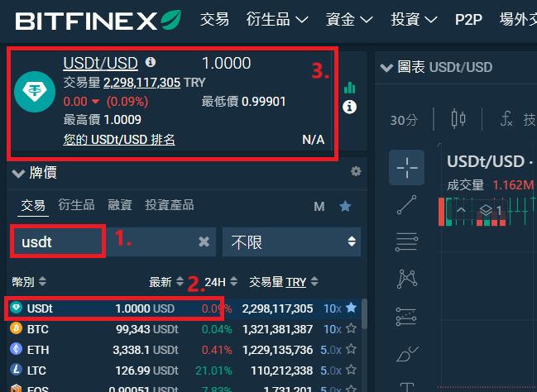Switch to the 衍生品 tickers tab
This screenshot has height=392, width=537.
[76, 205]
